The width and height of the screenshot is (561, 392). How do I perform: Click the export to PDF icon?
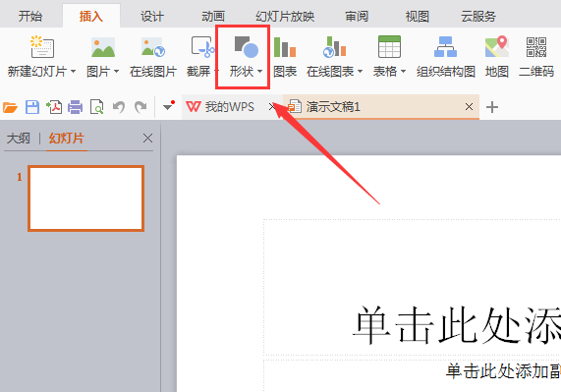tap(54, 107)
